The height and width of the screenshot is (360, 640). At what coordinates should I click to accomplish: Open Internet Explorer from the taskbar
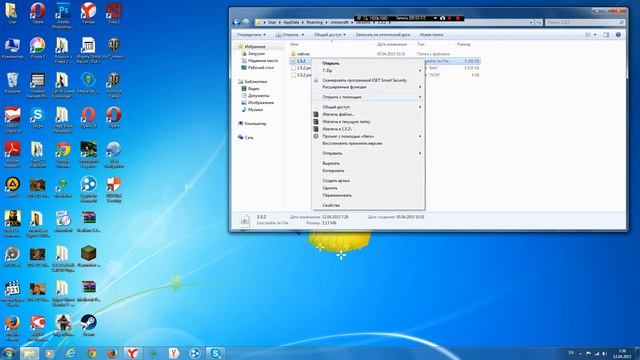[x=70, y=353]
